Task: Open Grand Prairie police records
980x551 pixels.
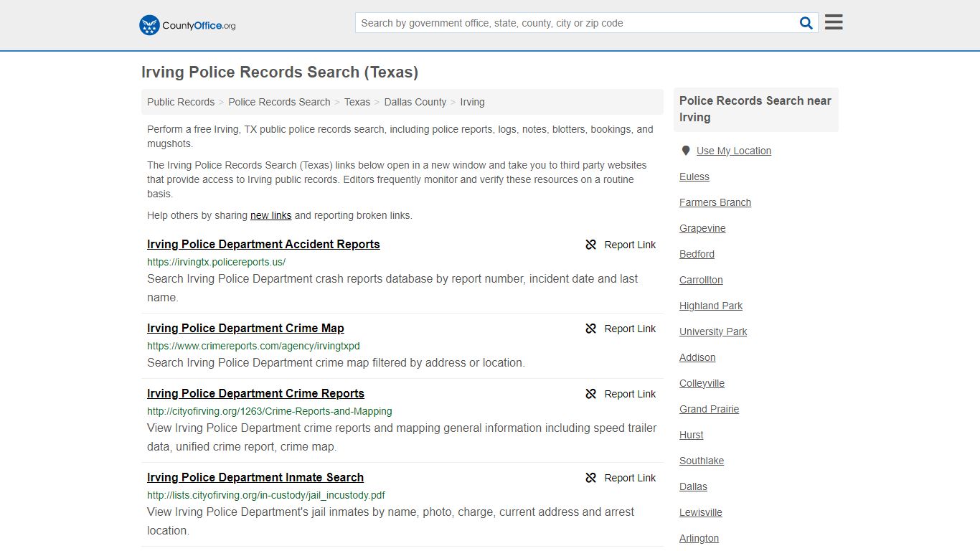Action: pyautogui.click(x=709, y=409)
